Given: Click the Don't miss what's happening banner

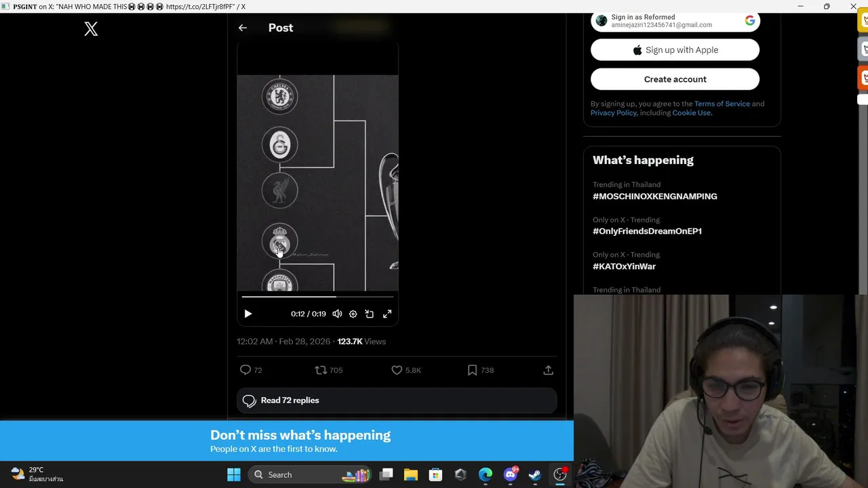Looking at the screenshot, I should (287, 441).
